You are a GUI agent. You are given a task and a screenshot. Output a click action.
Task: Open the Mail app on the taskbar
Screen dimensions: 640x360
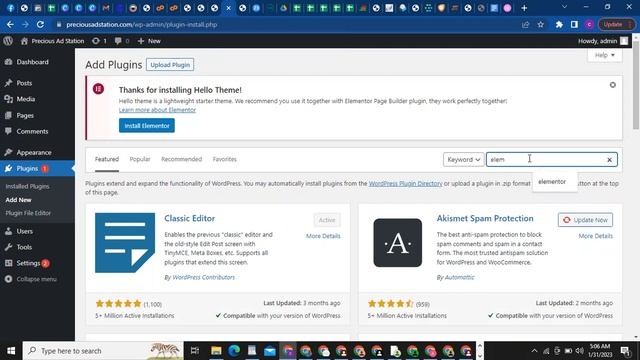pos(270,351)
